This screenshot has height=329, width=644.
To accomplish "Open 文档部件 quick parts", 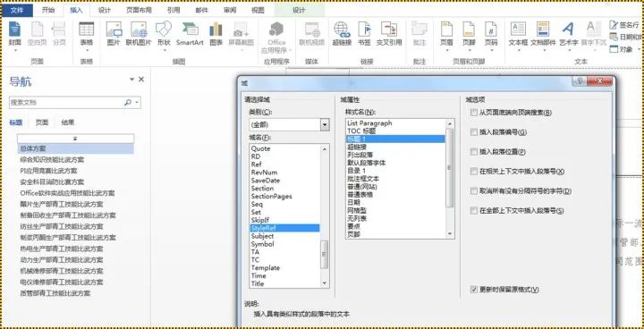I will tap(543, 30).
